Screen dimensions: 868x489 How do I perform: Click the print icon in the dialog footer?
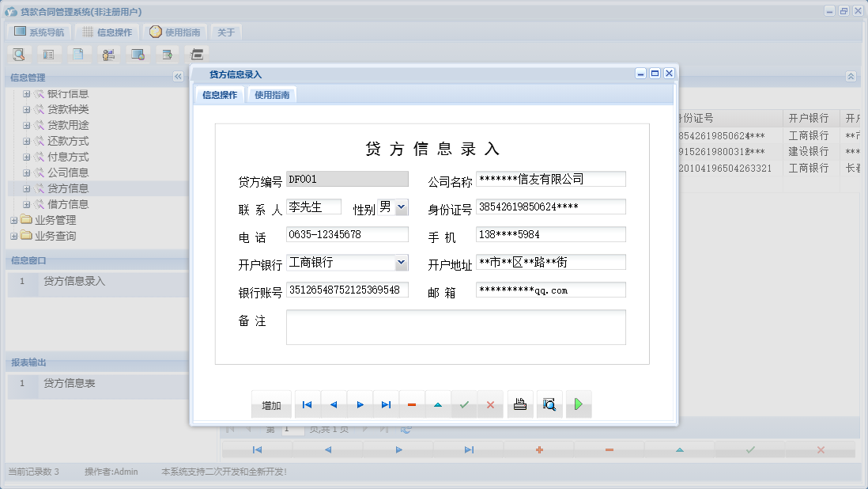pyautogui.click(x=519, y=404)
